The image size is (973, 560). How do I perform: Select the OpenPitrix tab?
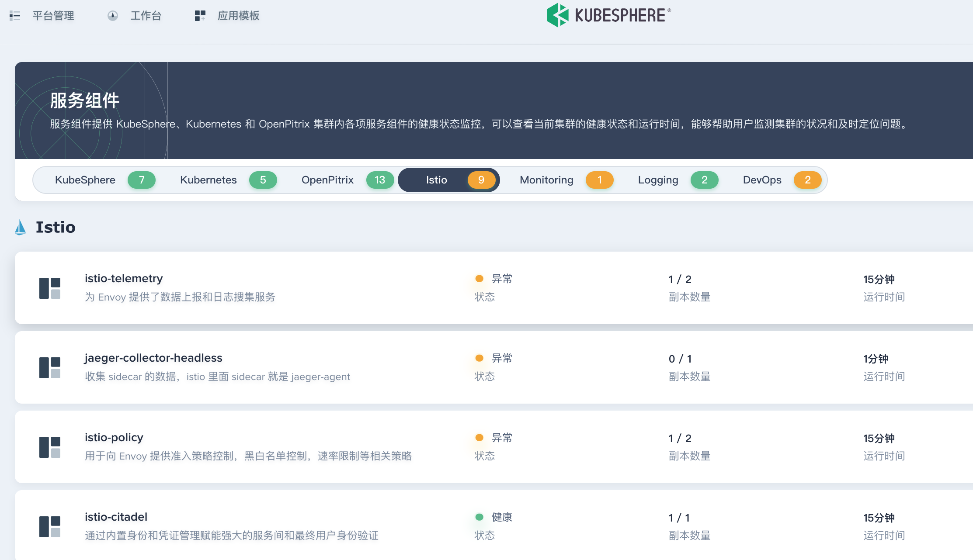(x=347, y=180)
